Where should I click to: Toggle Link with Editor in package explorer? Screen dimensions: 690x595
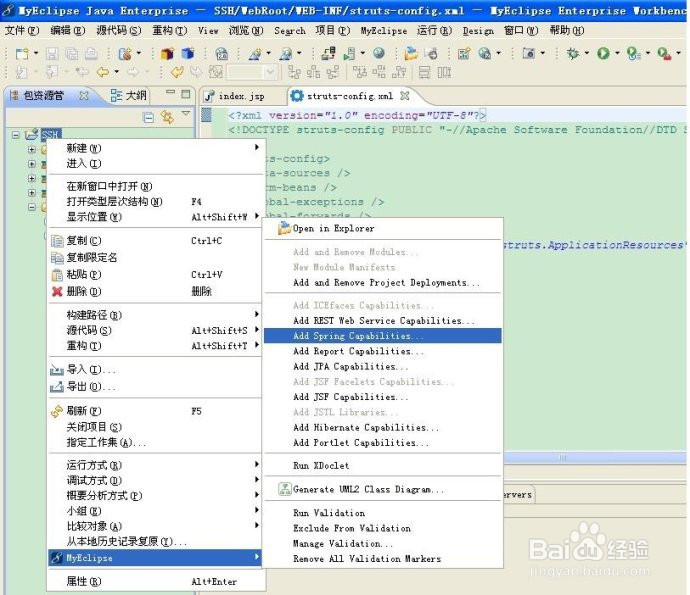click(x=167, y=117)
